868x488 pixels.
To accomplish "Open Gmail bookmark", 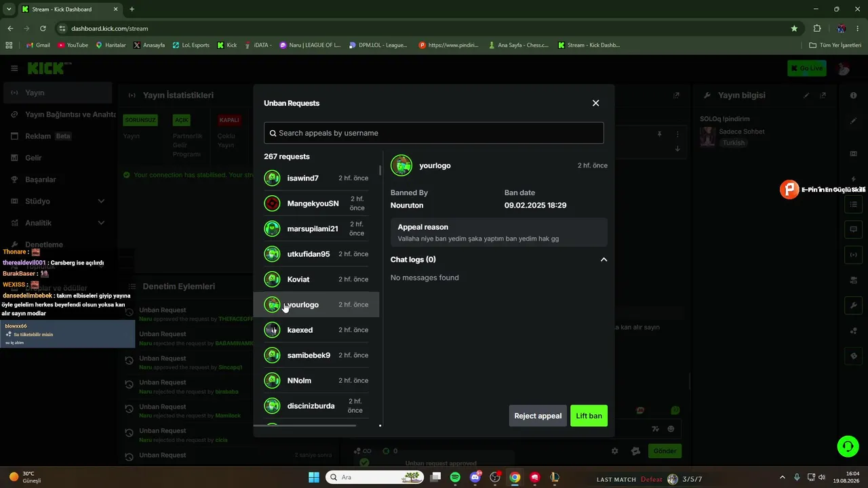I will 37,45.
